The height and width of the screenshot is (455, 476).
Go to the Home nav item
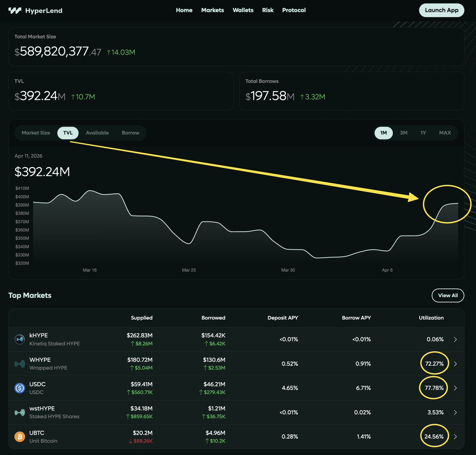point(184,10)
